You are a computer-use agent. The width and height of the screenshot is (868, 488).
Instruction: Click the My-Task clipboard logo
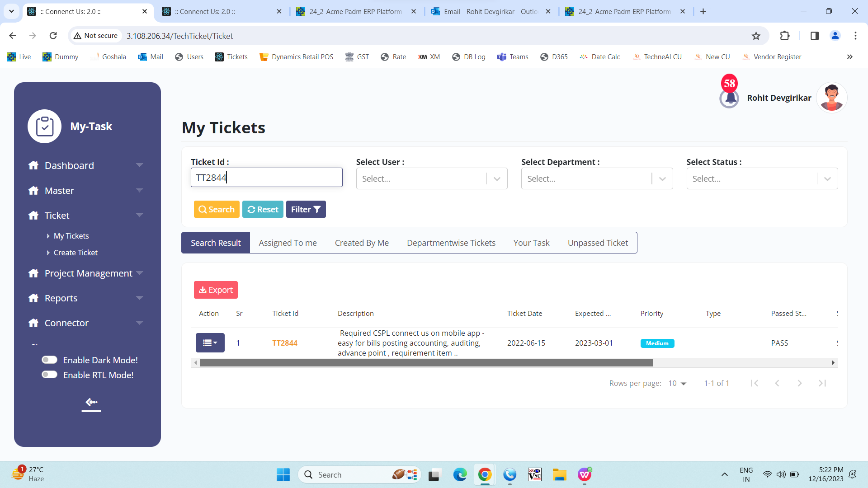click(45, 127)
